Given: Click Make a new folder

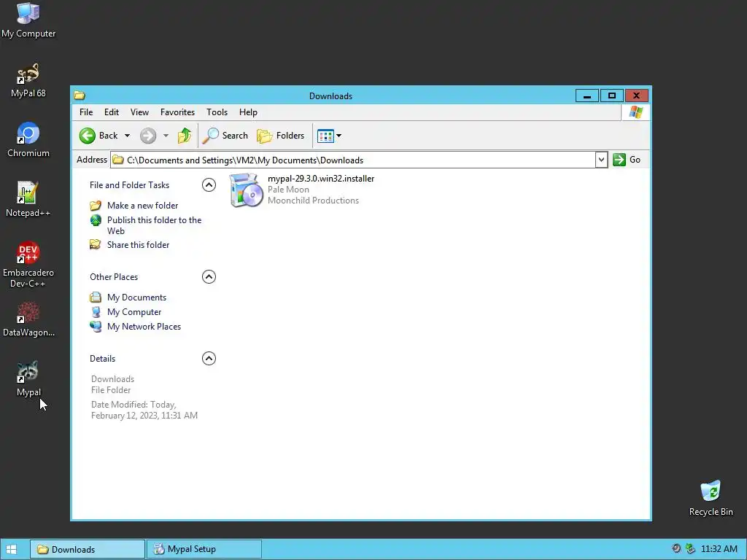Looking at the screenshot, I should [x=142, y=205].
